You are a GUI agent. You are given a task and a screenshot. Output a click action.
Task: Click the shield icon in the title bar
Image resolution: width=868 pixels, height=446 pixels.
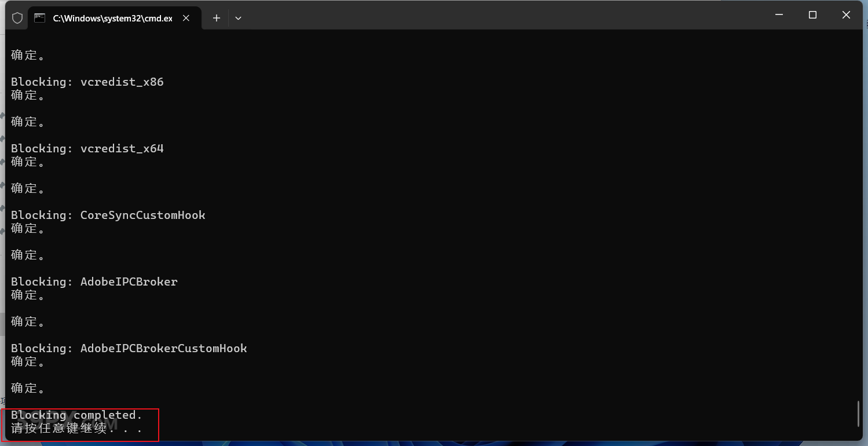point(17,18)
